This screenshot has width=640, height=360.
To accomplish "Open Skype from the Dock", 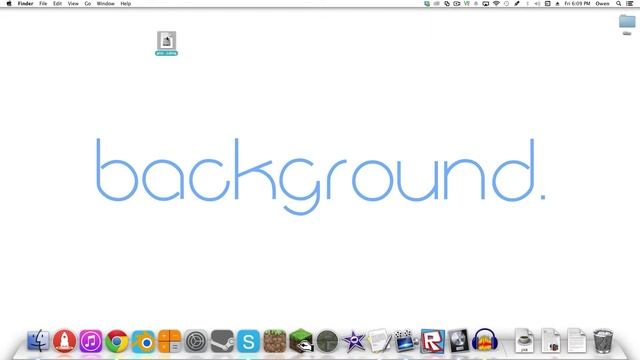I will 248,341.
